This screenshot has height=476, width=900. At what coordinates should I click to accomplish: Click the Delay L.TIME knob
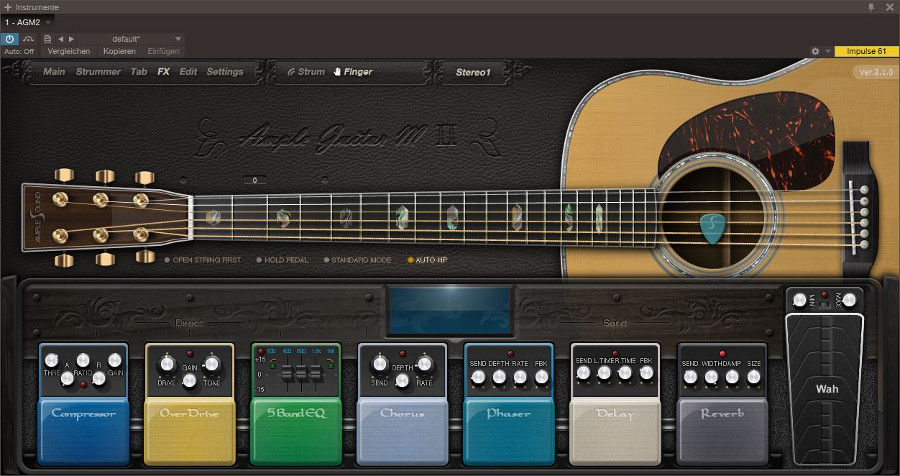[x=604, y=373]
